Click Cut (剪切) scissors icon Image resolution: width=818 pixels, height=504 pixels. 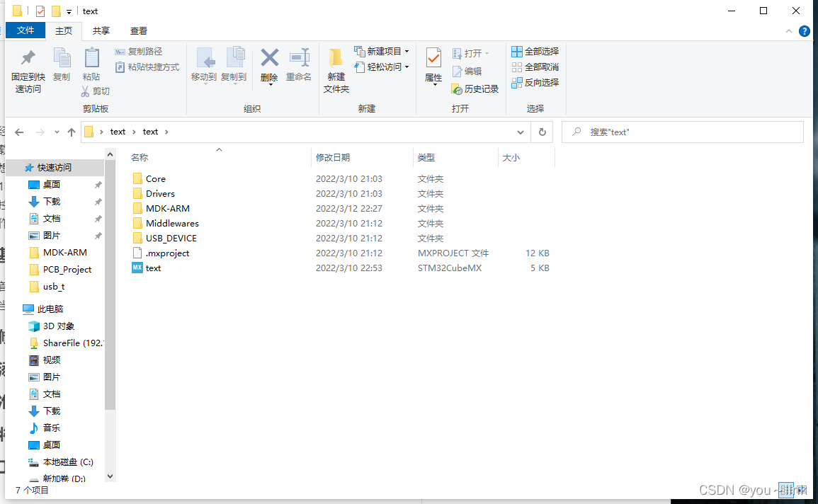pos(86,91)
